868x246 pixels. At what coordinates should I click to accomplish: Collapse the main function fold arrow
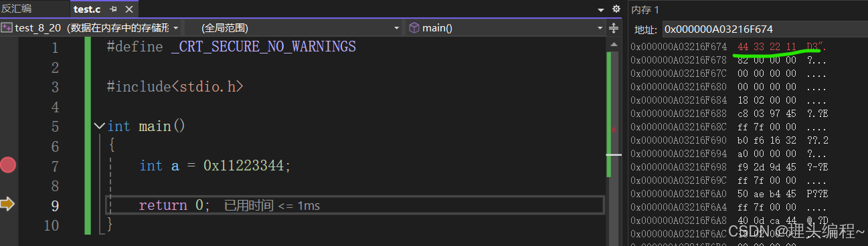coord(100,126)
